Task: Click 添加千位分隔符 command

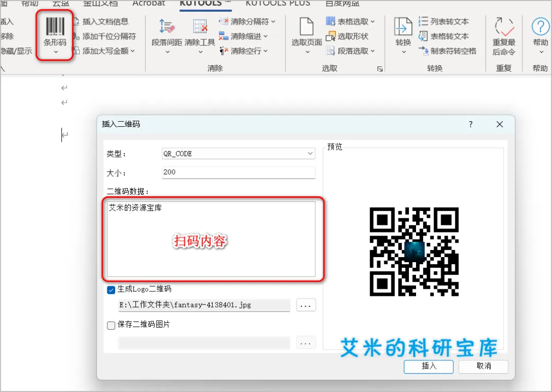Action: point(109,36)
